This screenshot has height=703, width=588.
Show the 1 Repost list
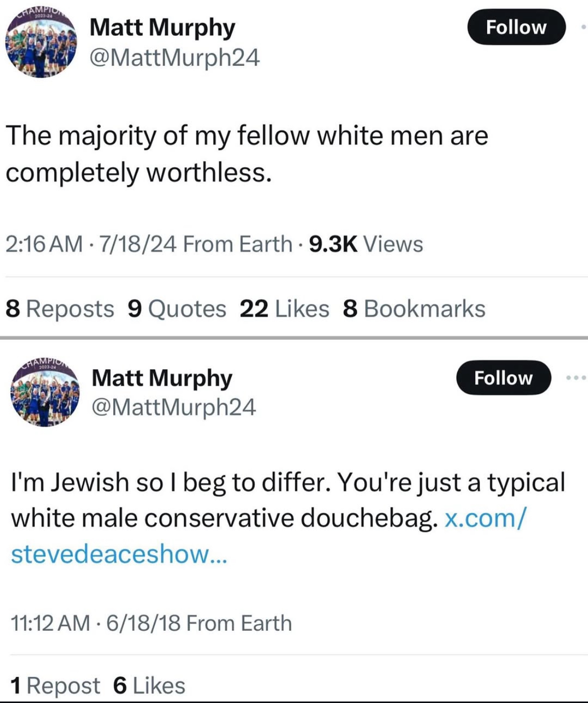55,686
